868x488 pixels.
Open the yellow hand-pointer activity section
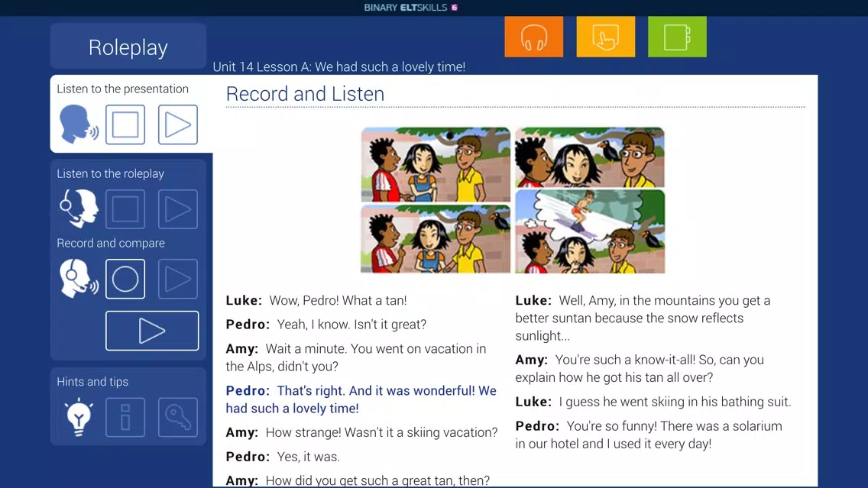coord(606,37)
